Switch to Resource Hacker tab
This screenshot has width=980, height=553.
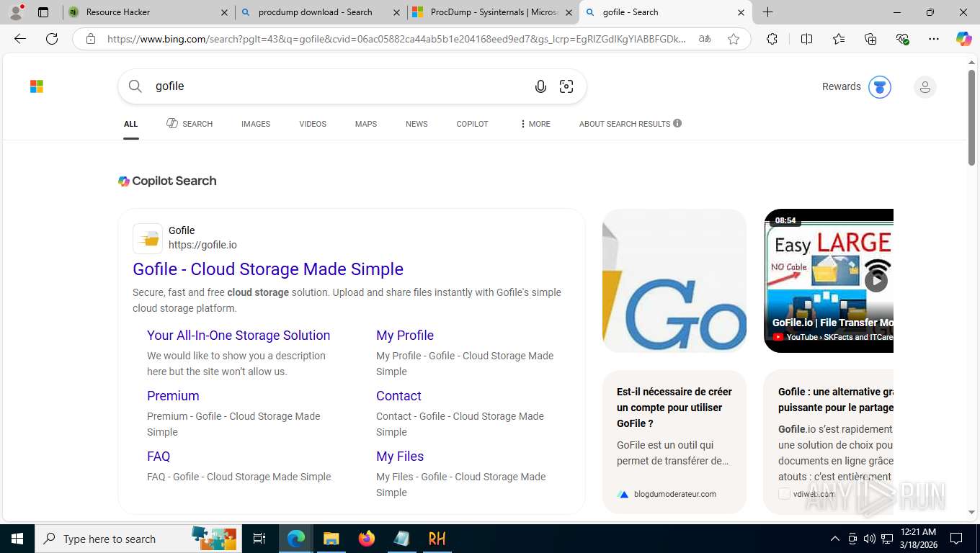148,12
